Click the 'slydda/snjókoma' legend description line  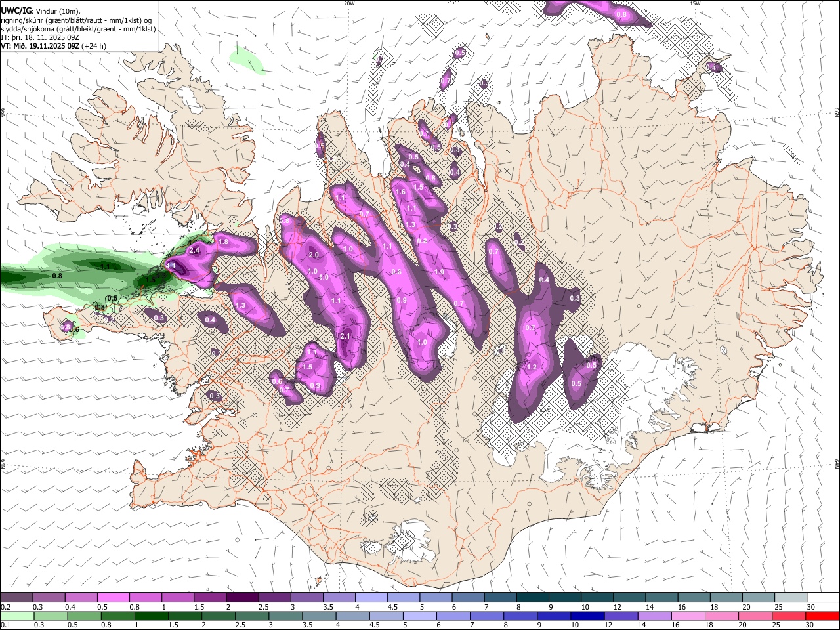coord(78,29)
